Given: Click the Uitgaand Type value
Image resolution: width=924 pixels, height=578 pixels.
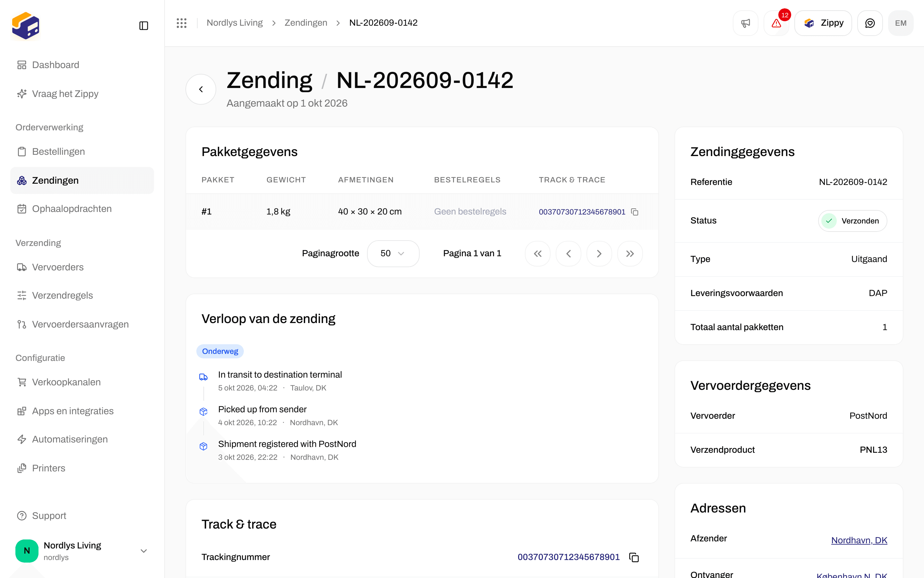Looking at the screenshot, I should (x=869, y=259).
